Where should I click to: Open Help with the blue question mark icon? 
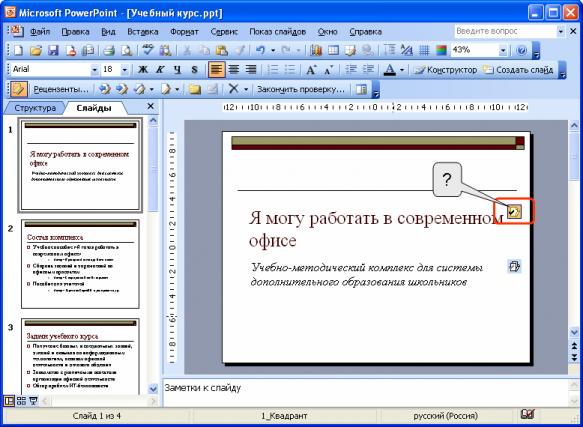click(x=522, y=50)
